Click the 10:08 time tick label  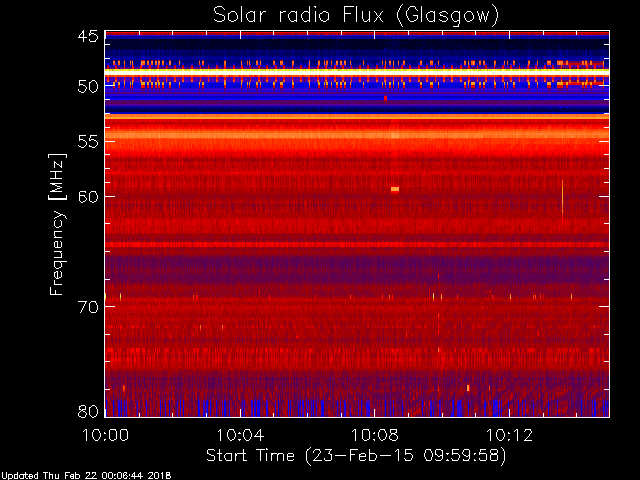pyautogui.click(x=375, y=435)
